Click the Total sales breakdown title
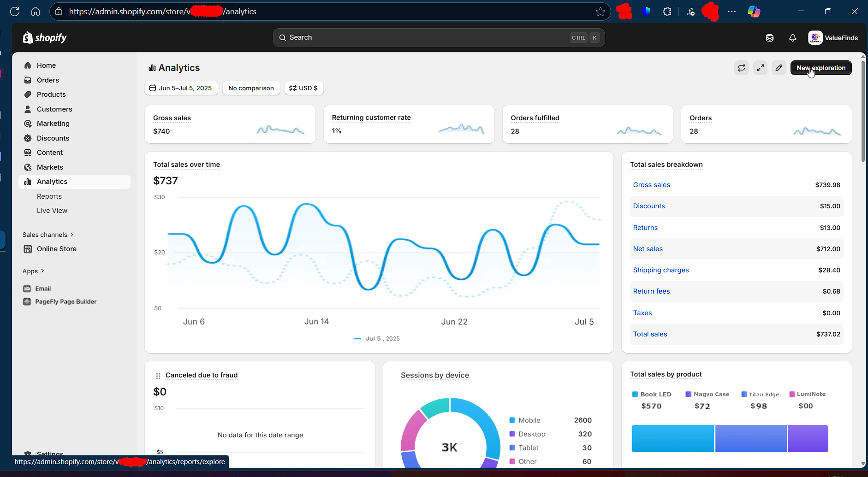This screenshot has width=868, height=477. click(666, 165)
